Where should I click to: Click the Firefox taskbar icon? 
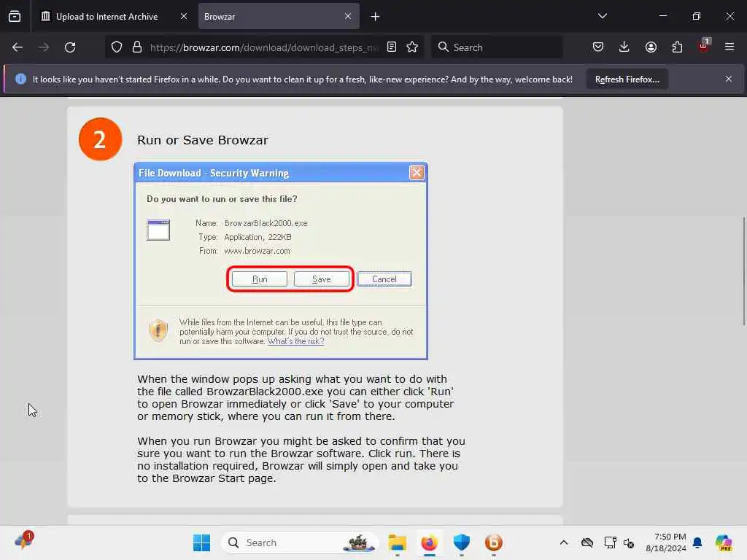pos(429,542)
